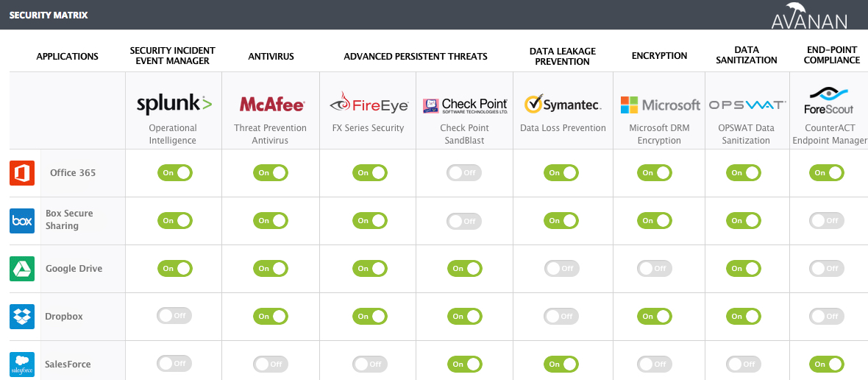Turn off McAfee antivirus for Box
This screenshot has height=380, width=868.
271,221
